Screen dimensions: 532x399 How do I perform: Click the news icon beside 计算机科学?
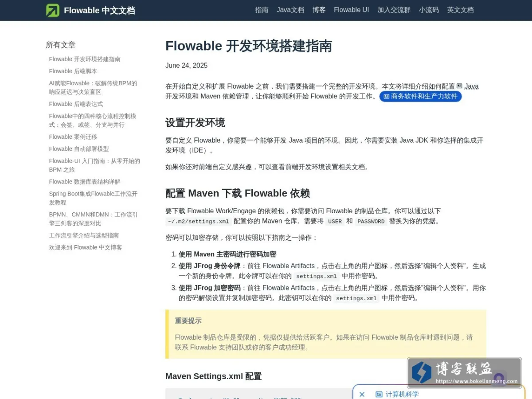379,394
